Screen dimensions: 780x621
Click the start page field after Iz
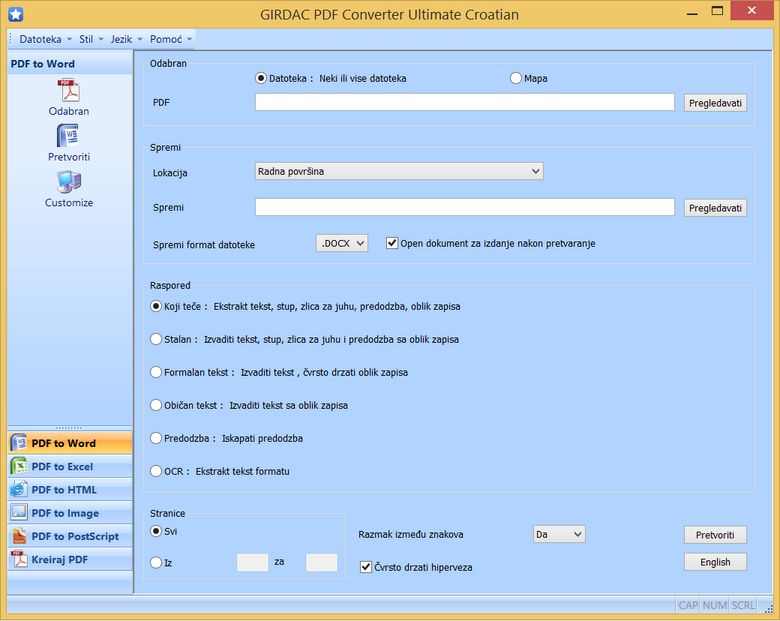point(252,562)
